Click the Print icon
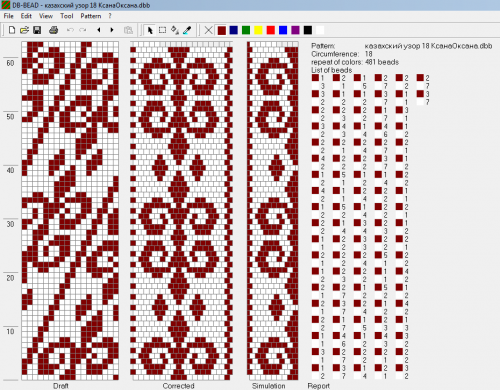Screen dimensions: 500x390 (x=54, y=30)
